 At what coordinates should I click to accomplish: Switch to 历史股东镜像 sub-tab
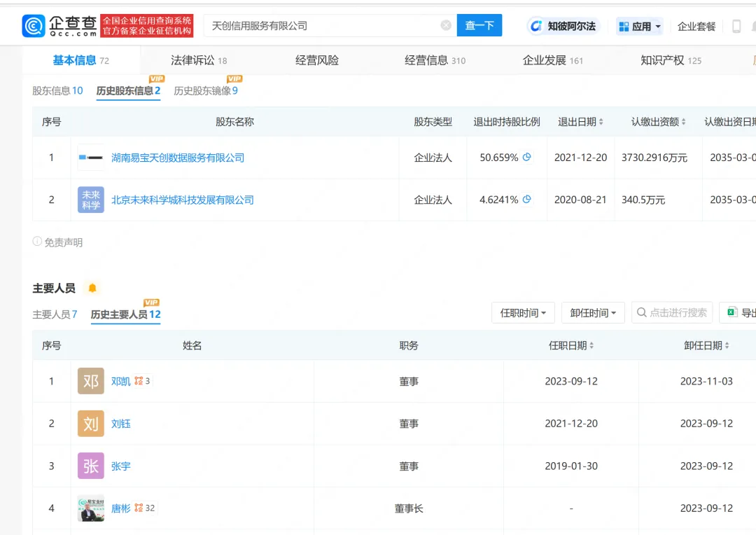(x=205, y=91)
